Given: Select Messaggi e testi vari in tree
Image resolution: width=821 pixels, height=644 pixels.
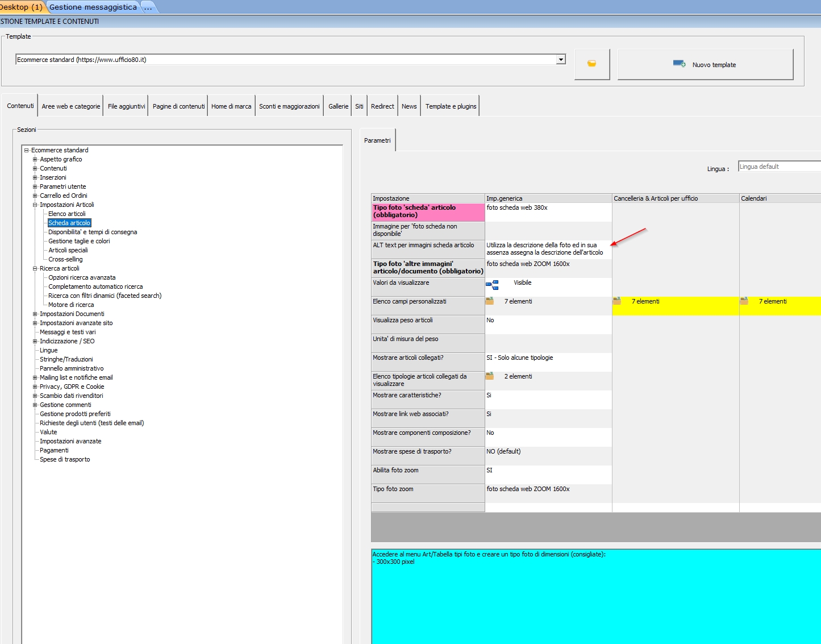Looking at the screenshot, I should [68, 332].
